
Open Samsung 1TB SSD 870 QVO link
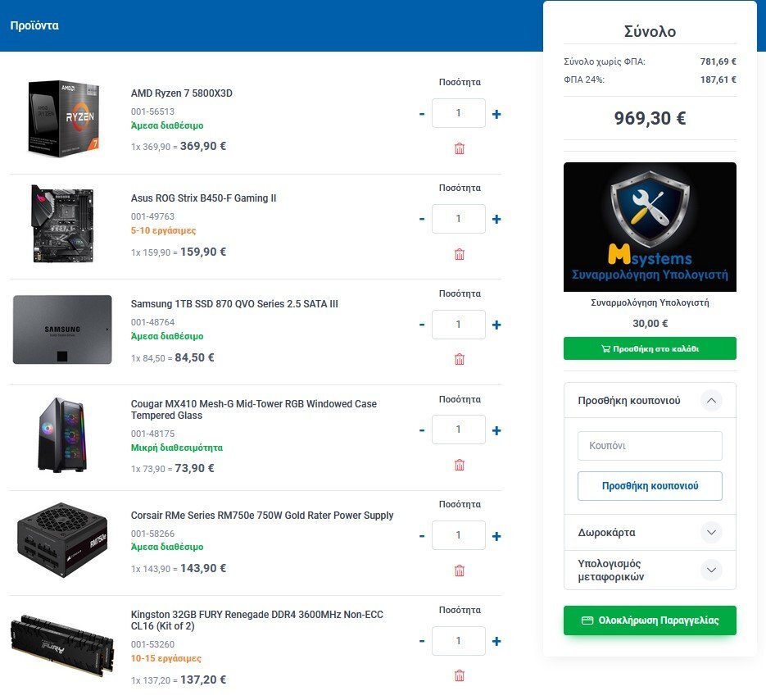tap(234, 303)
